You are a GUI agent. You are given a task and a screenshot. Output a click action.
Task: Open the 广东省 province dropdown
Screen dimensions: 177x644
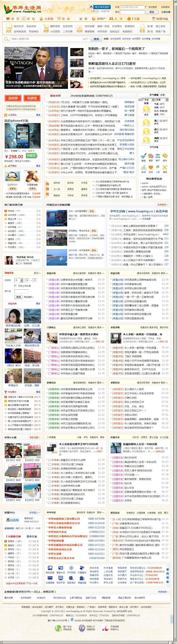[148, 100]
